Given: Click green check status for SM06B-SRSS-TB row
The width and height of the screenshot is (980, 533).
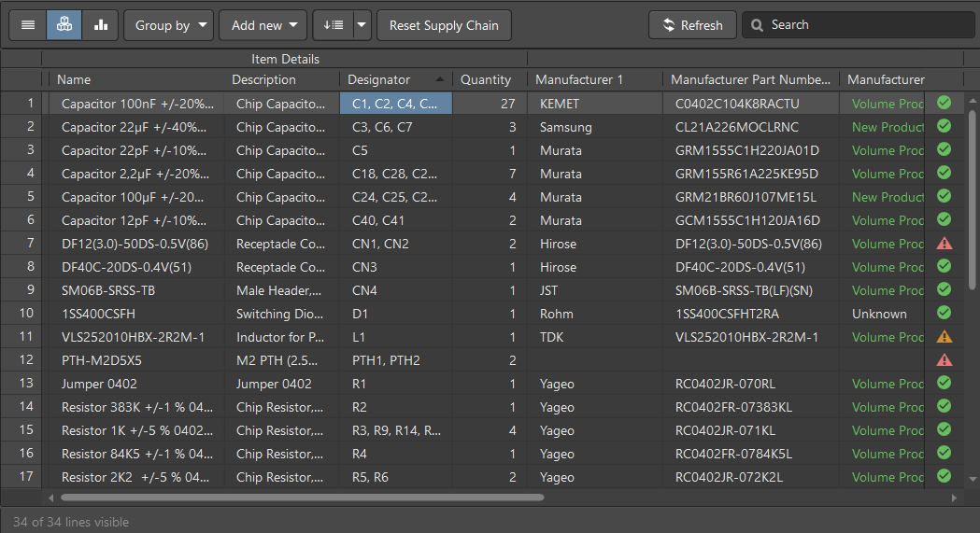Looking at the screenshot, I should click(x=944, y=289).
